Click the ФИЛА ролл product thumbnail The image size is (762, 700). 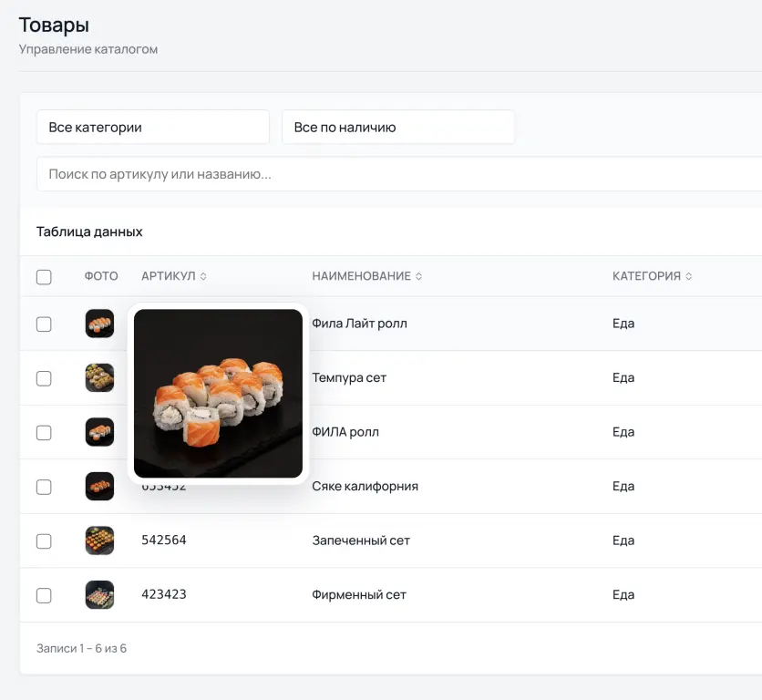tap(99, 432)
